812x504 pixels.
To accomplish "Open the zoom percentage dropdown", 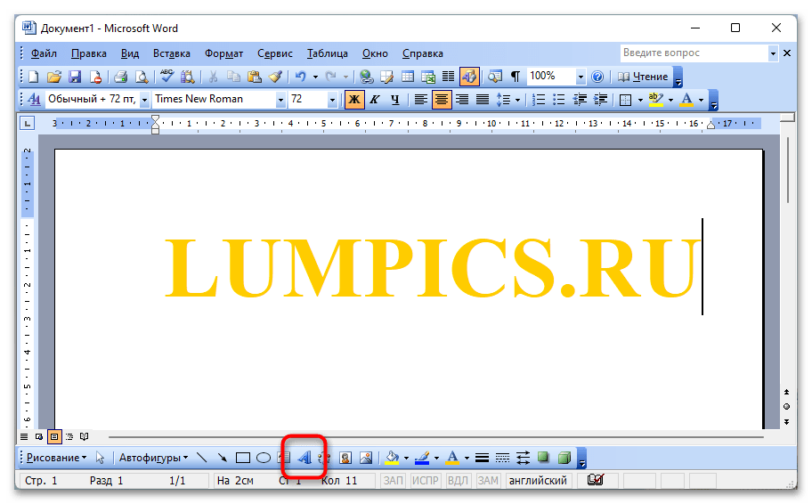I will click(581, 77).
